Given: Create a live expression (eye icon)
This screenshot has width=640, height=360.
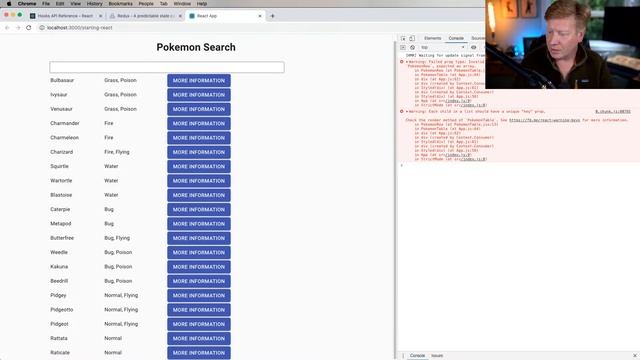Looking at the screenshot, I should coord(473,47).
